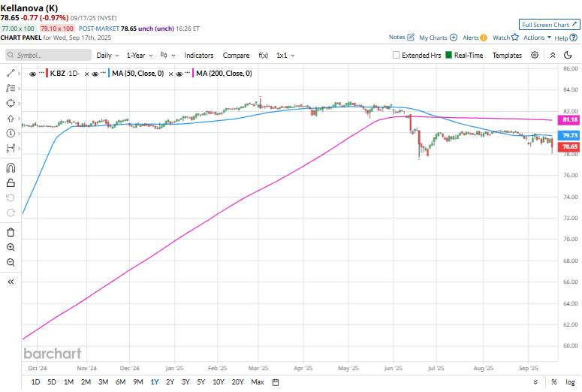Select the 6M time range
This screenshot has width=582, height=392.
(x=120, y=382)
